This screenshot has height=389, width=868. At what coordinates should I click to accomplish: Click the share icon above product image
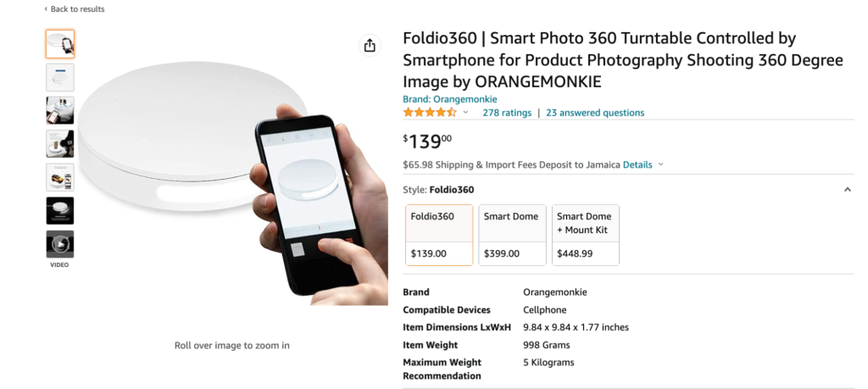[x=370, y=46]
